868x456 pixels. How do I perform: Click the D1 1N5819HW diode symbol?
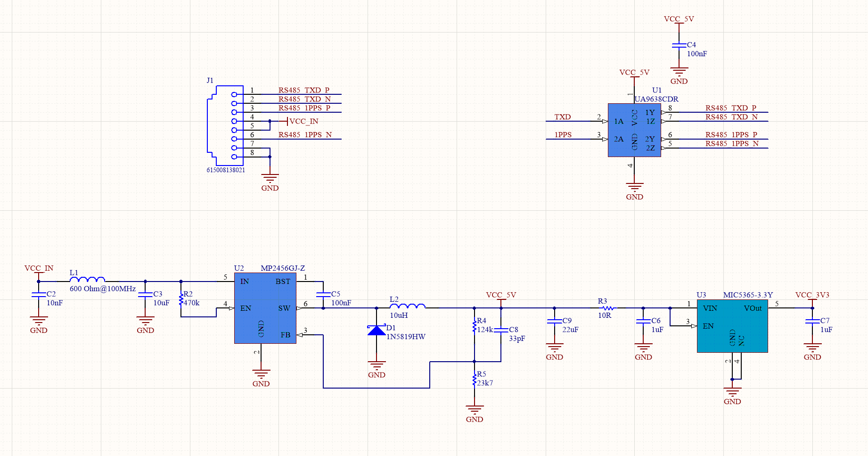pyautogui.click(x=377, y=330)
